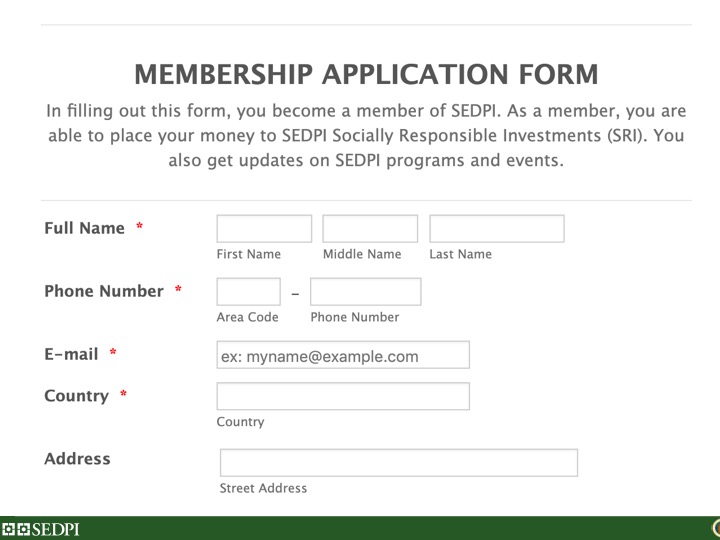
Task: Click the small Area Code caption
Action: coord(247,317)
